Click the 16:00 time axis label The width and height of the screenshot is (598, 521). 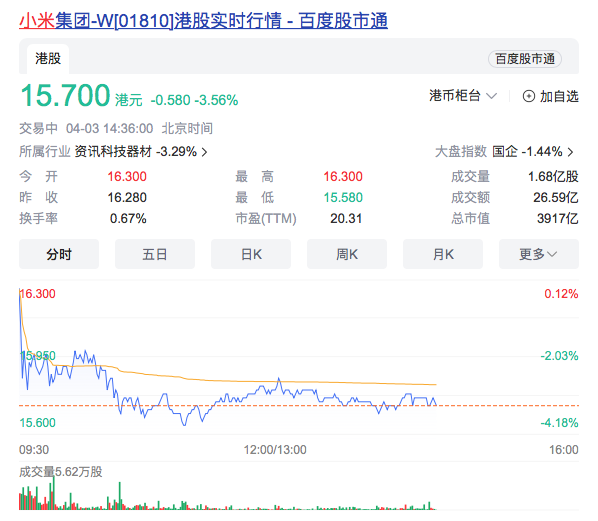pos(564,450)
